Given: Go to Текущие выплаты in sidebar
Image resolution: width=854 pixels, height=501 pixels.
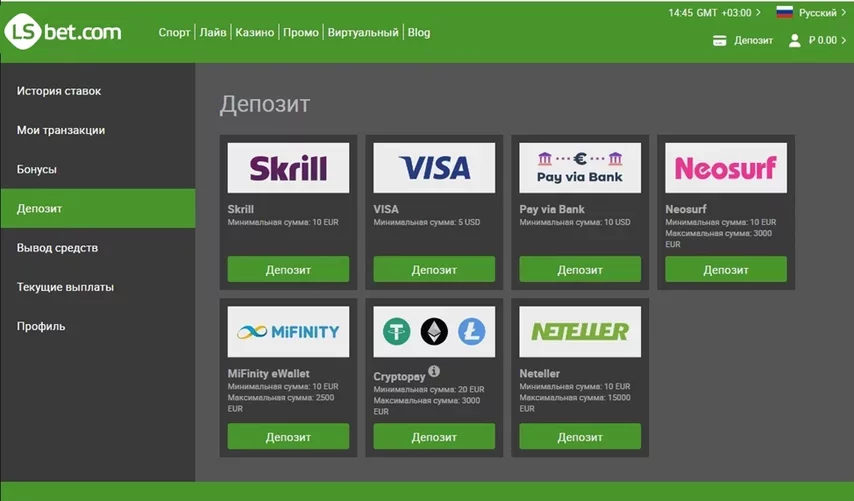Looking at the screenshot, I should 97,287.
